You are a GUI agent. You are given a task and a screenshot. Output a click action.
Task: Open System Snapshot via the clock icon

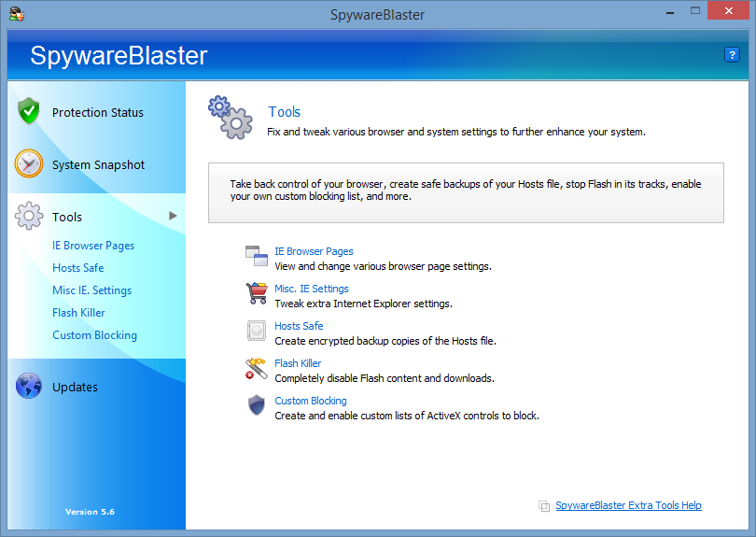pyautogui.click(x=29, y=163)
